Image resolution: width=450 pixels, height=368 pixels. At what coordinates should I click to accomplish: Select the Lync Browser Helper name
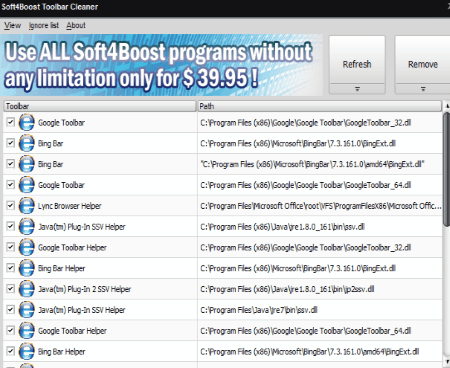(x=69, y=206)
